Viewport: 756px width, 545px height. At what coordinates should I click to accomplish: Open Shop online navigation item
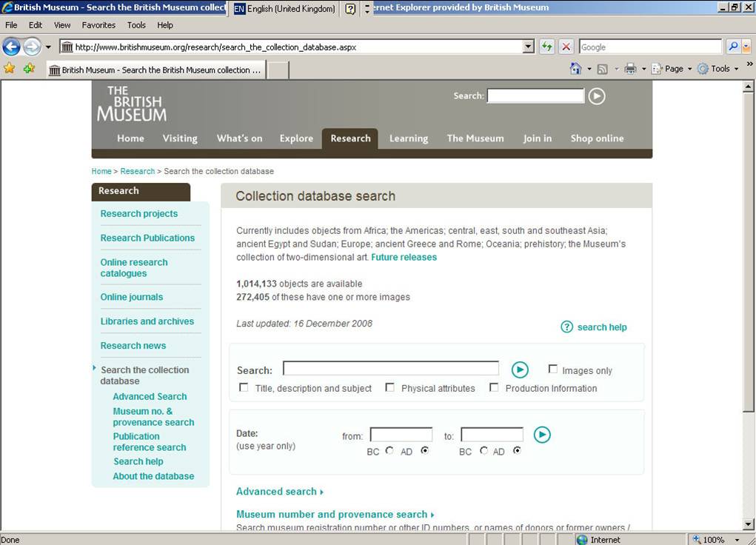pyautogui.click(x=597, y=138)
